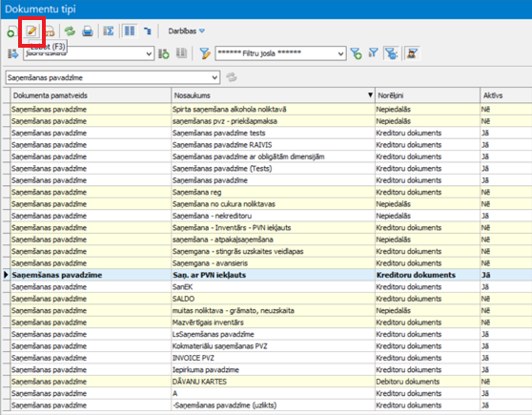Toggle the highlighted funnel filter button

coord(391,53)
